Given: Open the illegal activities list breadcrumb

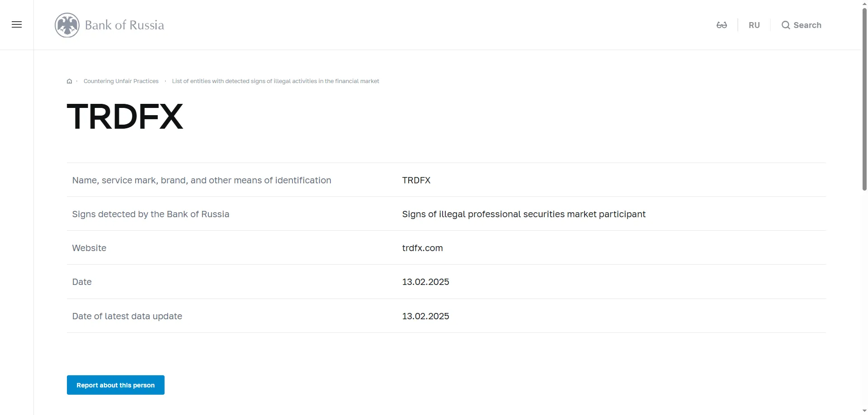Looking at the screenshot, I should [275, 81].
